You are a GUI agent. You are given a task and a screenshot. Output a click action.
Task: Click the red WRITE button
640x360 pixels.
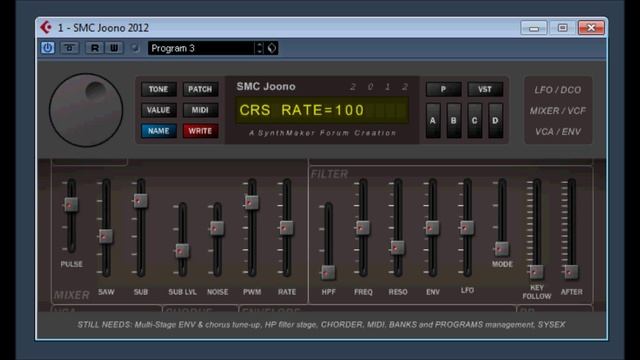[200, 131]
